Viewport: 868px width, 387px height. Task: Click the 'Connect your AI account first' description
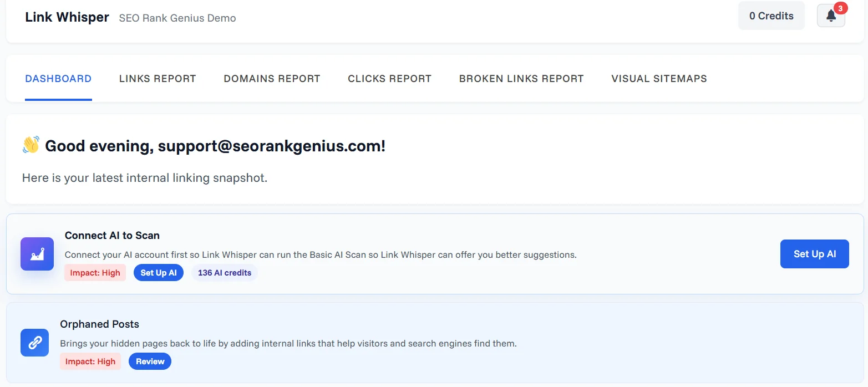(321, 255)
